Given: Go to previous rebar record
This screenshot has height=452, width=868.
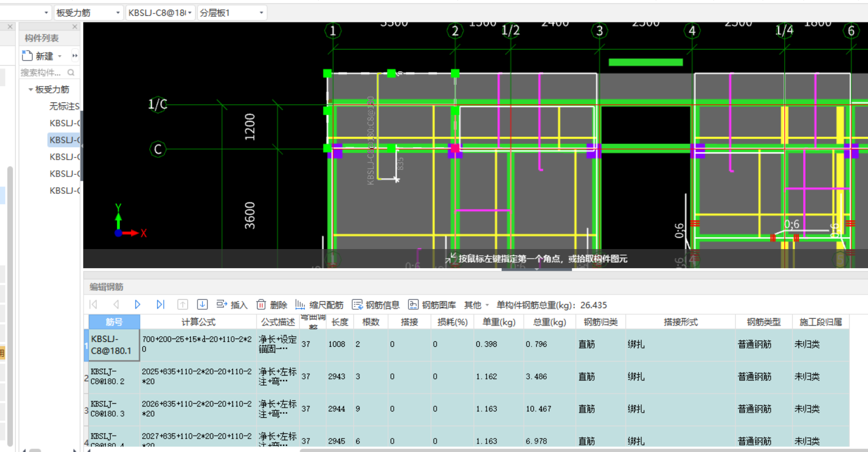Looking at the screenshot, I should pyautogui.click(x=116, y=305).
